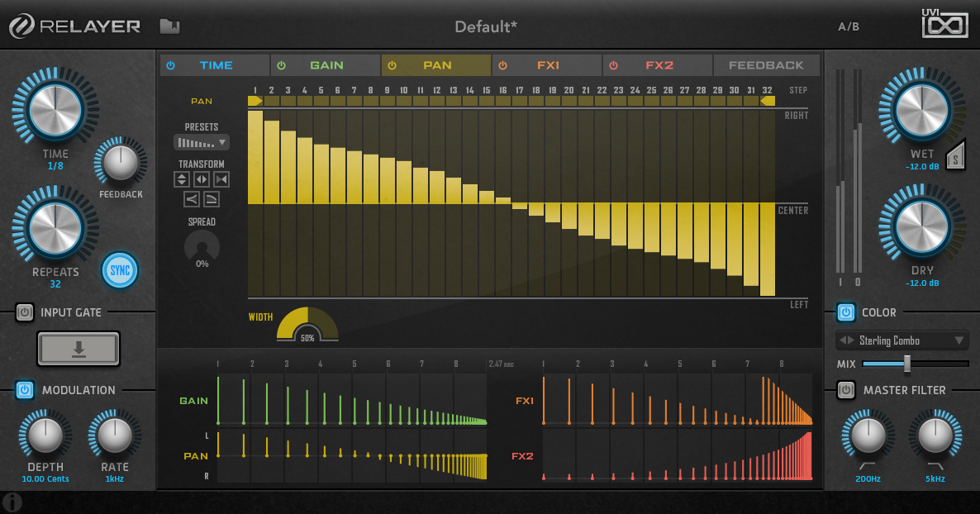Click the Color MIX slider handle
The height and width of the screenshot is (514, 980).
906,364
